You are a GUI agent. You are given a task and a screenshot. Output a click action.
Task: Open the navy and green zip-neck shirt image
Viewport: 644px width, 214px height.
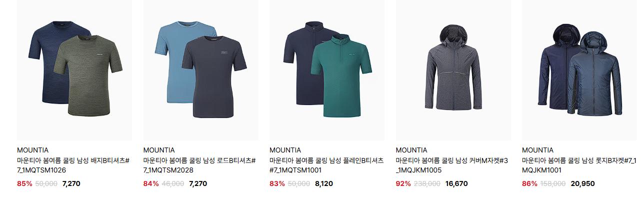[327, 70]
